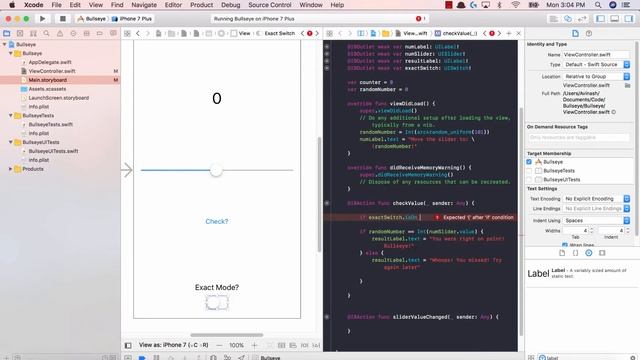Click the canvas horizontal scrollbar
This screenshot has width=640, height=360.
tap(227, 335)
